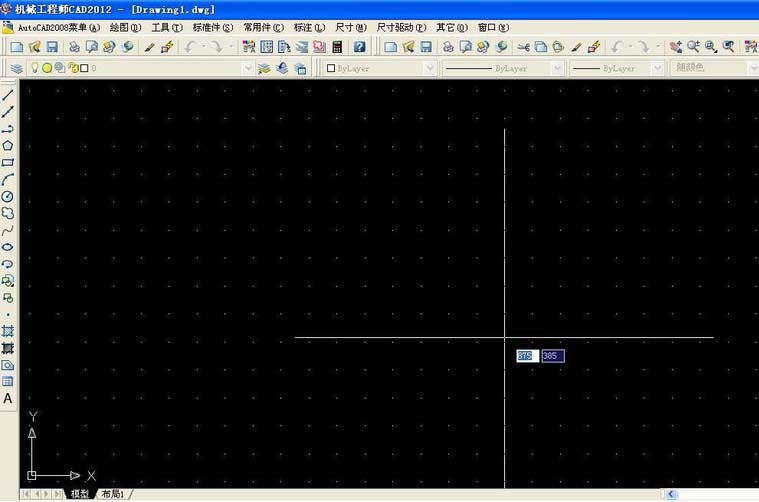759x502 pixels.
Task: Select the Table tool
Action: [8, 382]
